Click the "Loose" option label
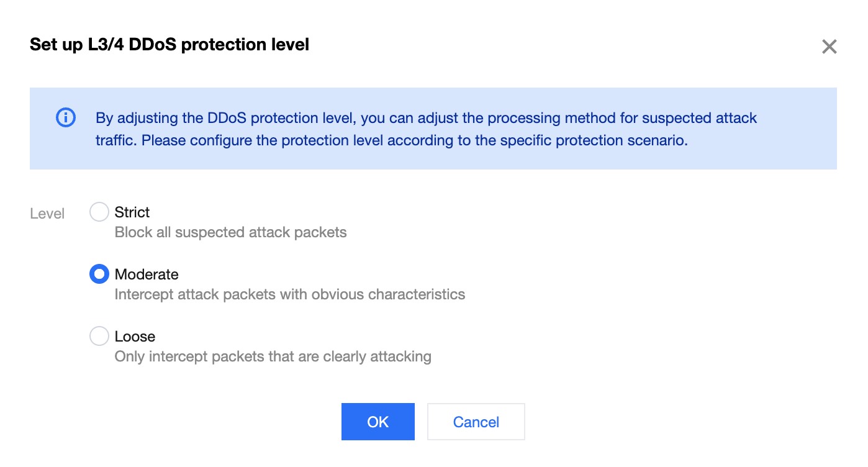868x467 pixels. 135,337
